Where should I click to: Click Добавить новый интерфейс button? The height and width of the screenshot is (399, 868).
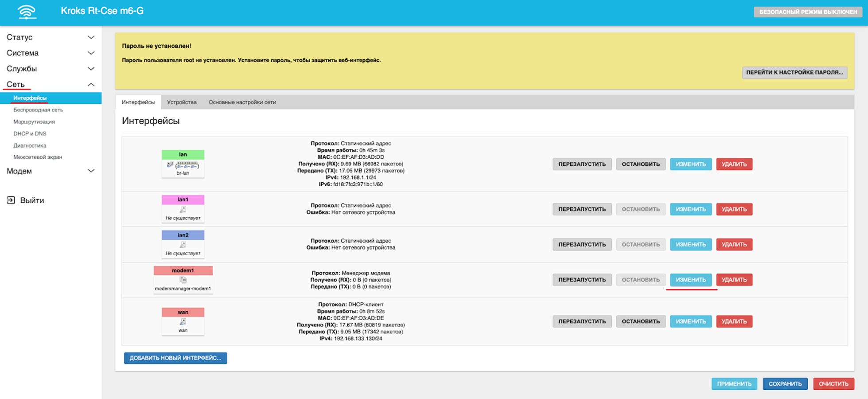(x=175, y=358)
